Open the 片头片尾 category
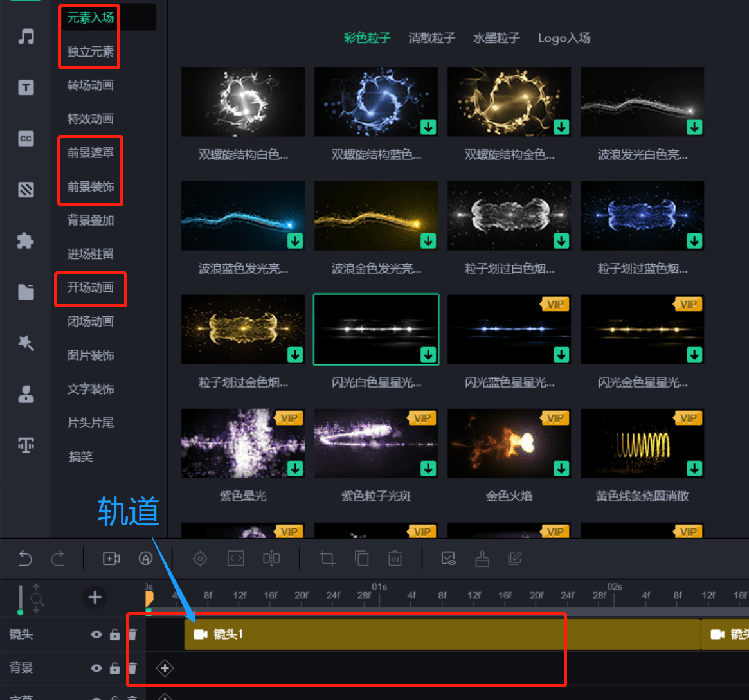Viewport: 749px width, 700px height. click(x=90, y=422)
